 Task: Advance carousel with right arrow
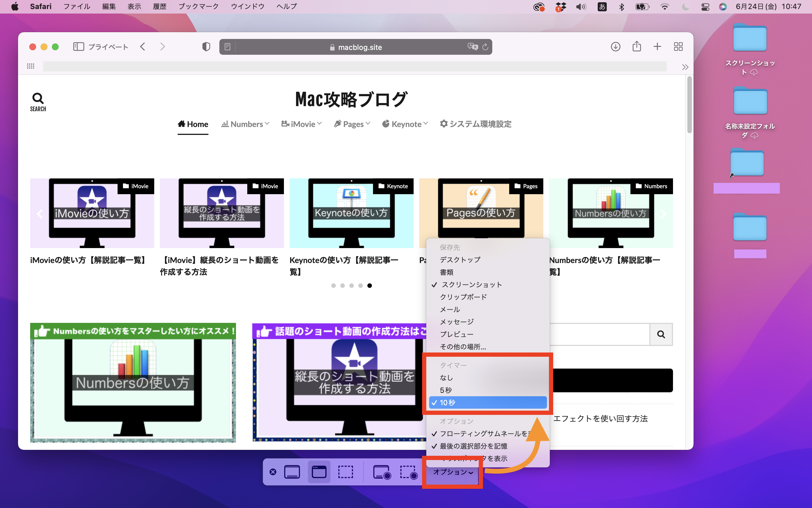[x=663, y=214]
